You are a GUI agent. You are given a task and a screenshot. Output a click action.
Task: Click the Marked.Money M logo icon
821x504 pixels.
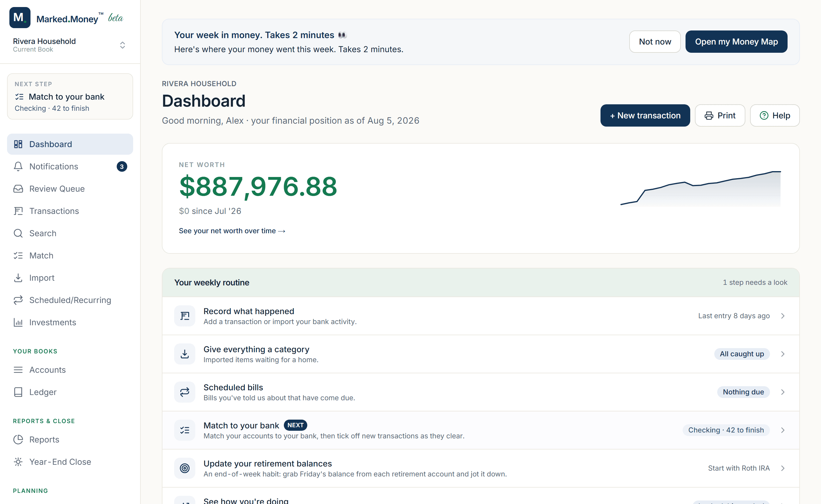point(20,17)
